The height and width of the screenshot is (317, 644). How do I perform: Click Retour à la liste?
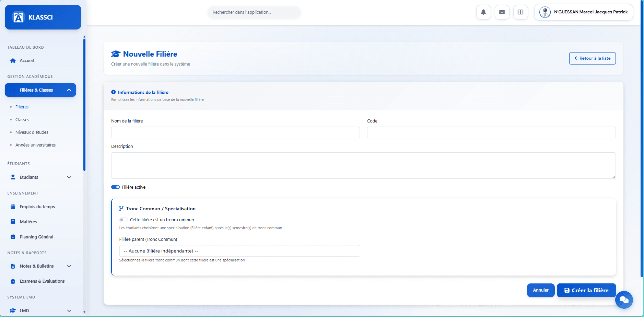pos(592,58)
